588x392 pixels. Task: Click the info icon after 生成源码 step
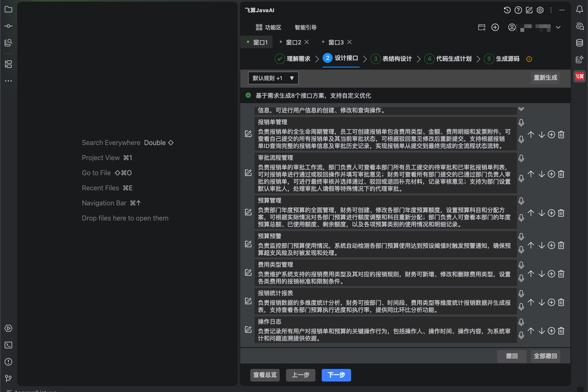(529, 59)
